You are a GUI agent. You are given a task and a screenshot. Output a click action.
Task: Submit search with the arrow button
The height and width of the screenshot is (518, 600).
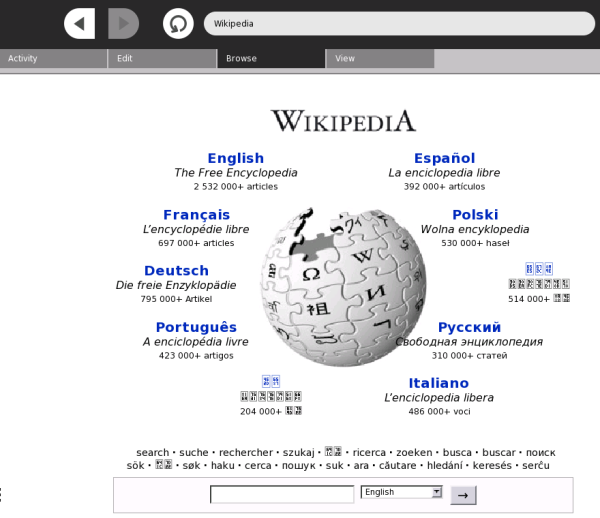tap(463, 495)
